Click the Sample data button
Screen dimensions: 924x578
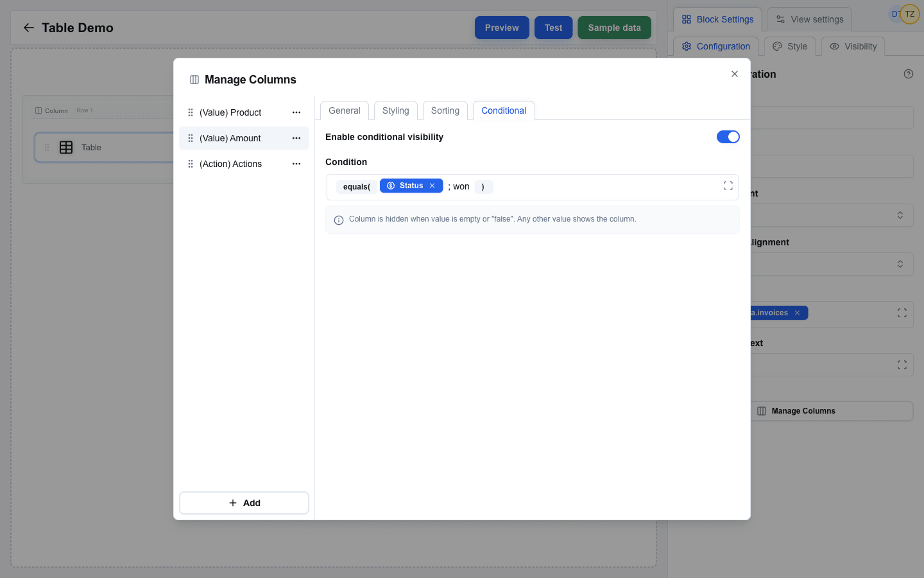614,28
